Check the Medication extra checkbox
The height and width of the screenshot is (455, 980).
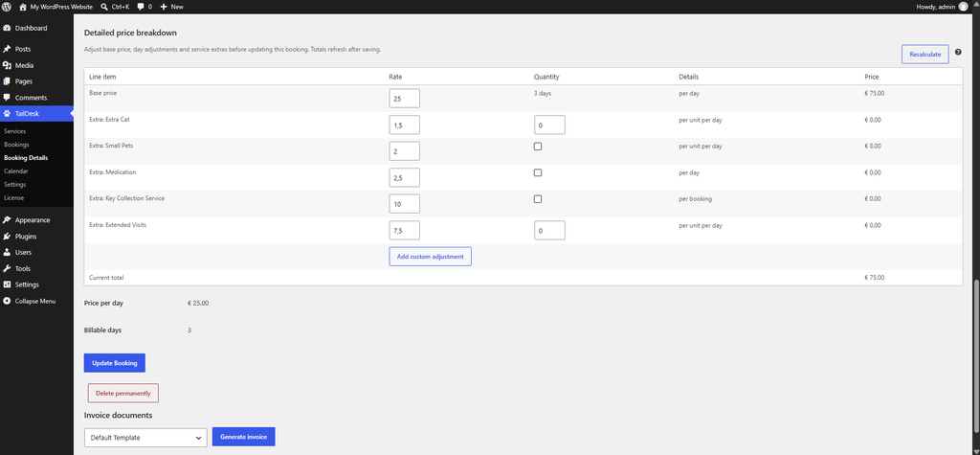[x=538, y=172]
